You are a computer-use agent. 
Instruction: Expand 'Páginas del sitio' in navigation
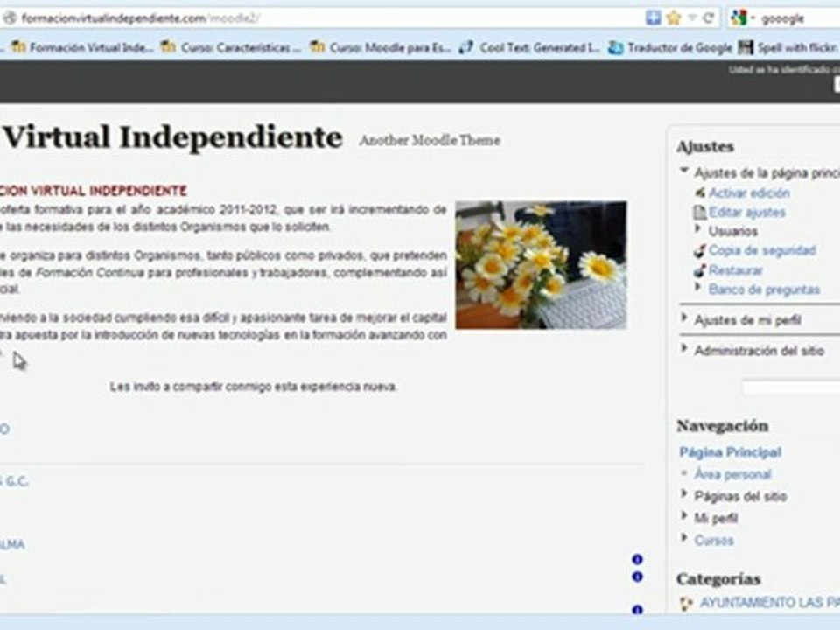coord(683,493)
